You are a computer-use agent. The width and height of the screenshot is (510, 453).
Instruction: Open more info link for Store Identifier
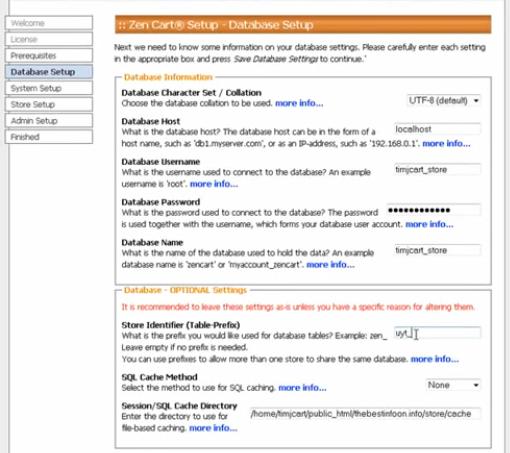(x=435, y=359)
